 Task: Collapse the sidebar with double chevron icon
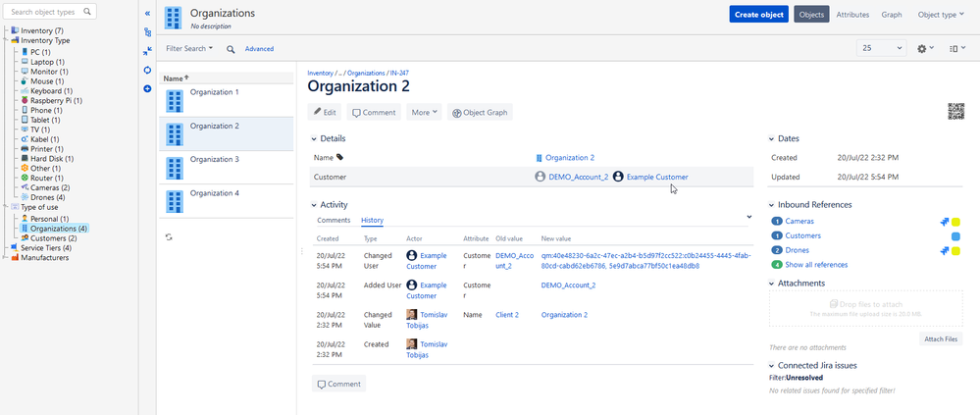pos(147,13)
